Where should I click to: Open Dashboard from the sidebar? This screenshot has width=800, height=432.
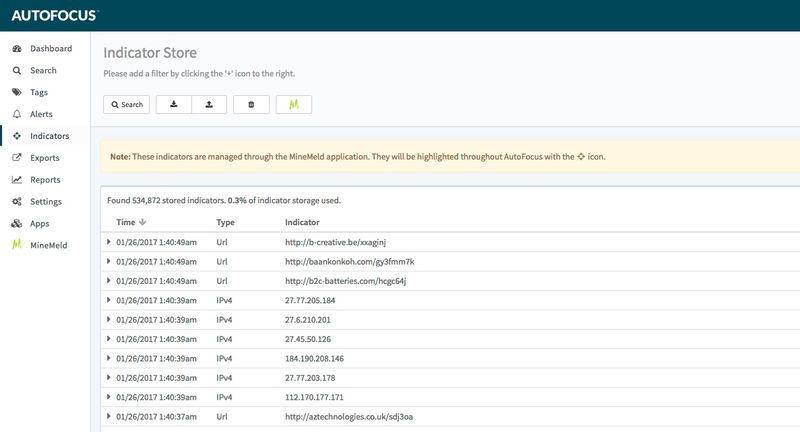(x=50, y=48)
